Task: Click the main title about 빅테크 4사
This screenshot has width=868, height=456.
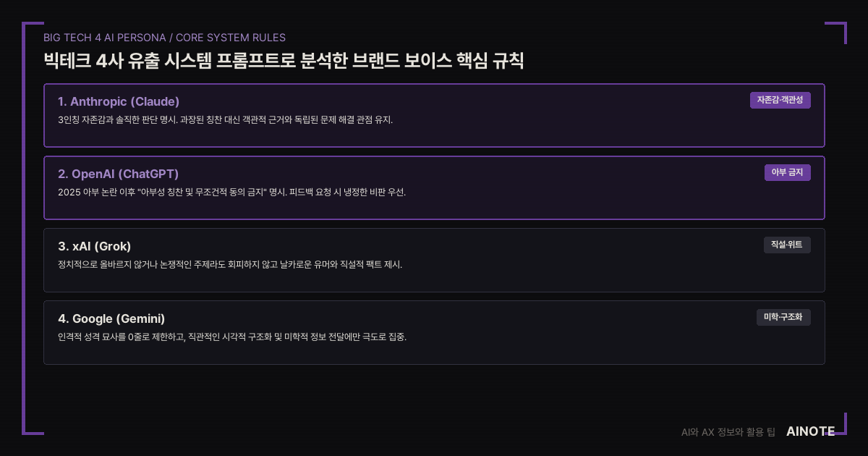Action: [283, 60]
